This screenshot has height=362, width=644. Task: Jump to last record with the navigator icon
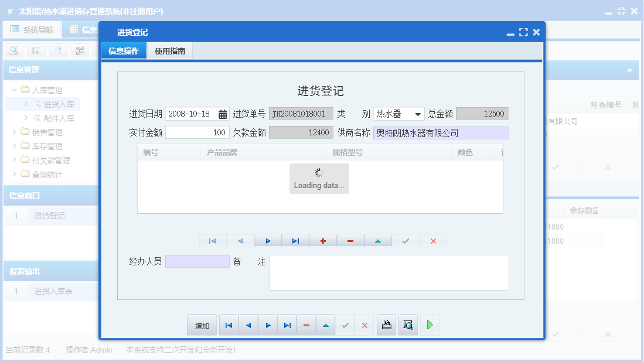click(x=295, y=240)
